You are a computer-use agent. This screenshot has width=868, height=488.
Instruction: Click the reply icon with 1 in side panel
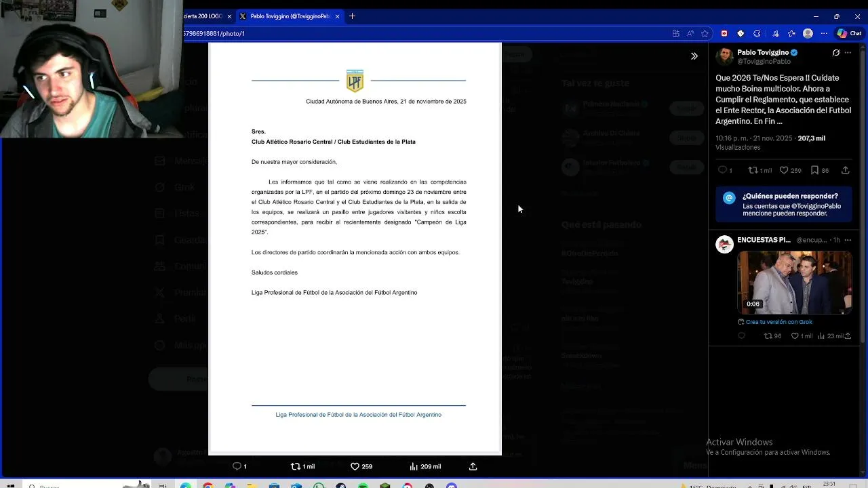coord(725,170)
